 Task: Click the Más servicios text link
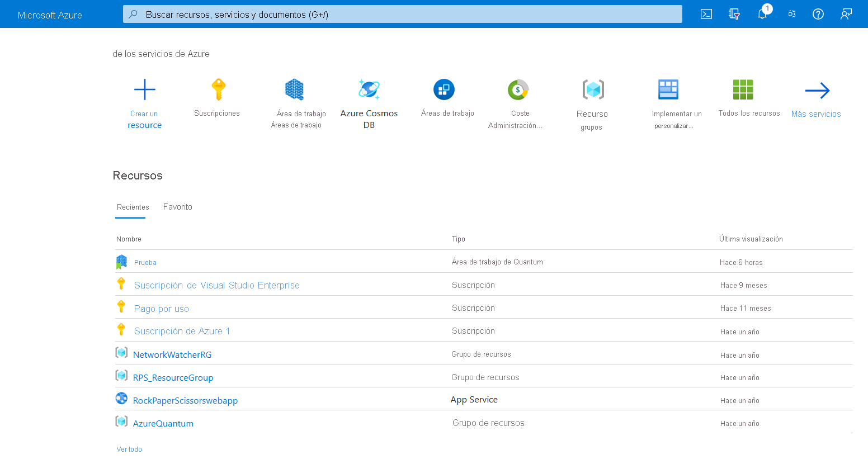816,114
